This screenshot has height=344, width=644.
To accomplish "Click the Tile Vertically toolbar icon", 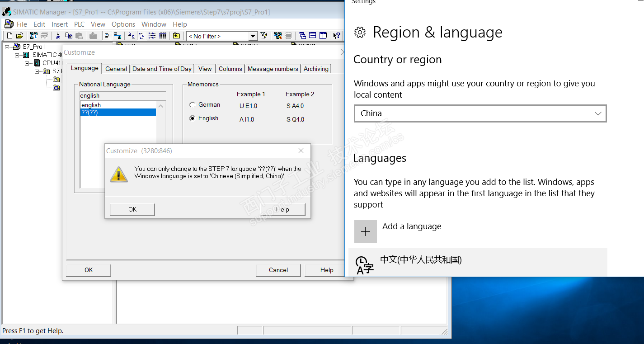I will click(323, 36).
